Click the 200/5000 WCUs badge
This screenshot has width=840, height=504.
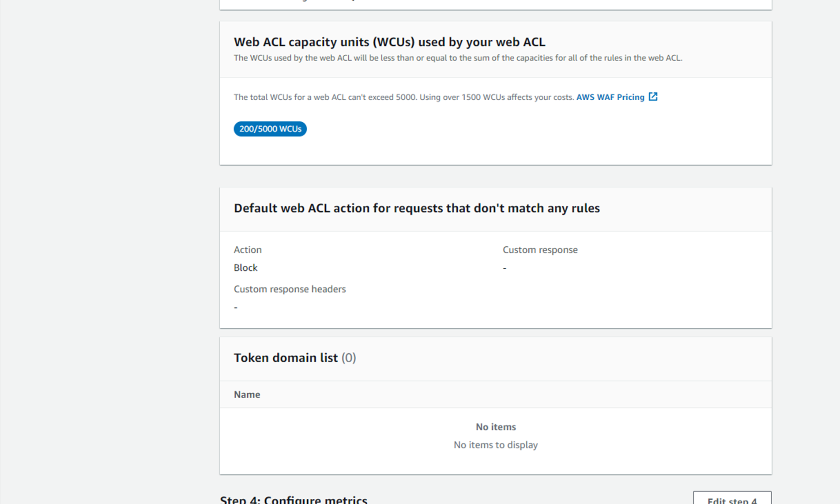(x=270, y=129)
